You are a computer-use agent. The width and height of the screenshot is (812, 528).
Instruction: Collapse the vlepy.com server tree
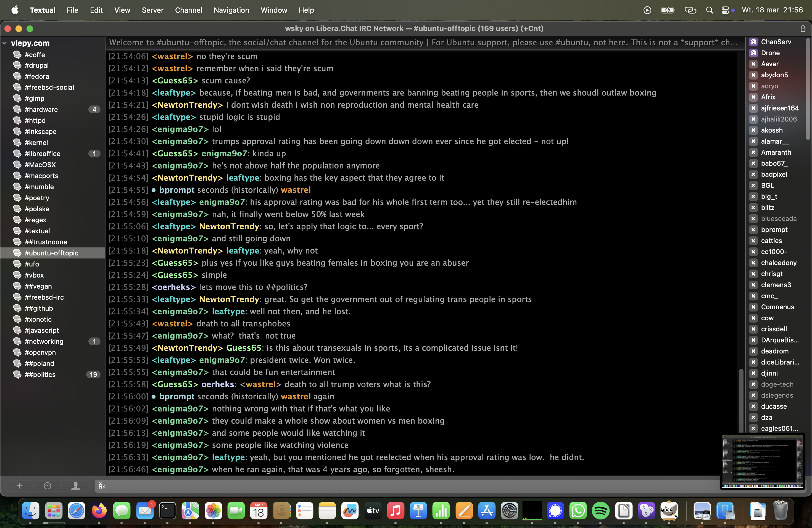(5, 43)
